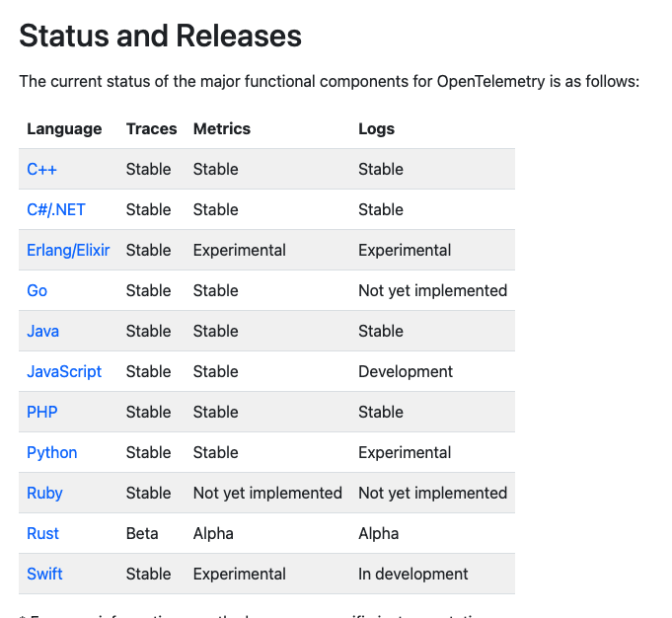Viewport: 672px width, 618px height.
Task: Open the JavaScript language link
Action: 64,371
